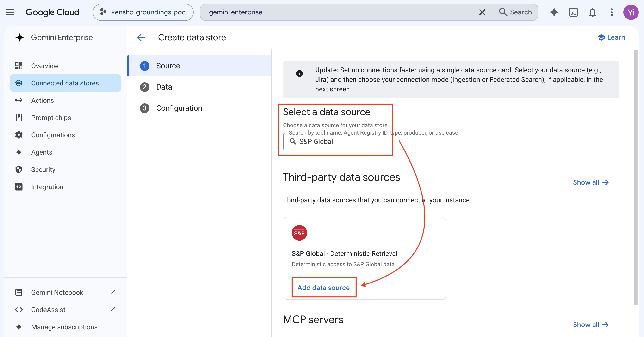Image resolution: width=644 pixels, height=337 pixels.
Task: Click the Gemini Notebook document icon
Action: (19, 292)
